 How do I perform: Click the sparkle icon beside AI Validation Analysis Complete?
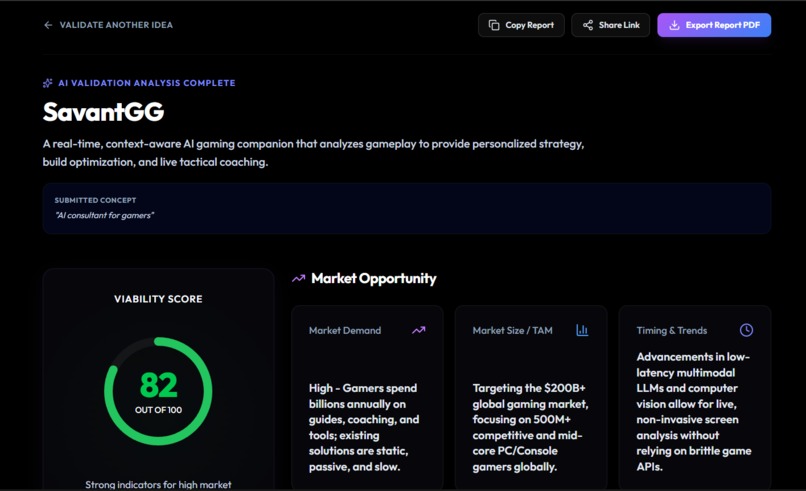(48, 83)
